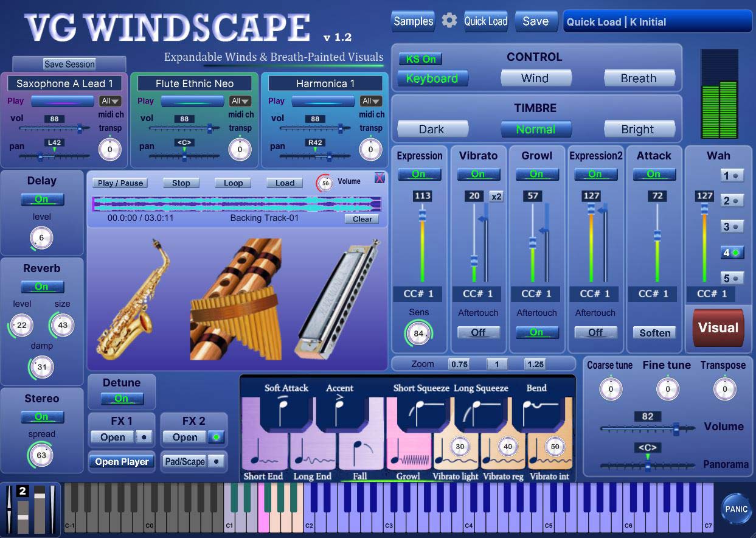The image size is (756, 538).
Task: Open settings gear icon next to Samples
Action: pos(449,21)
